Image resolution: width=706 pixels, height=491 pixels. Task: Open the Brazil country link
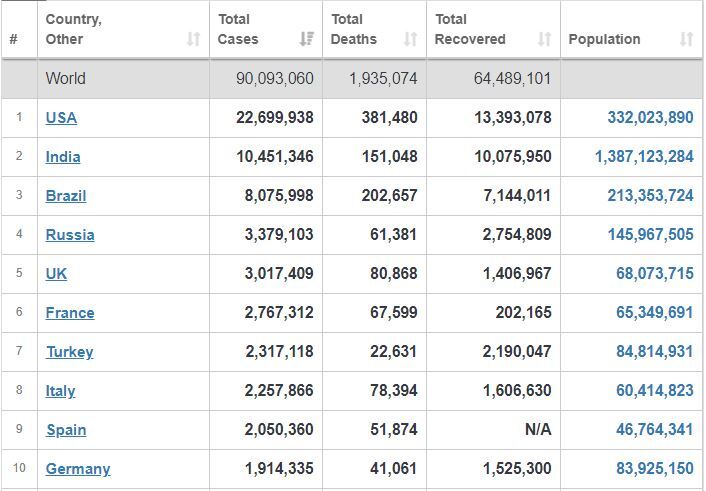click(x=66, y=196)
